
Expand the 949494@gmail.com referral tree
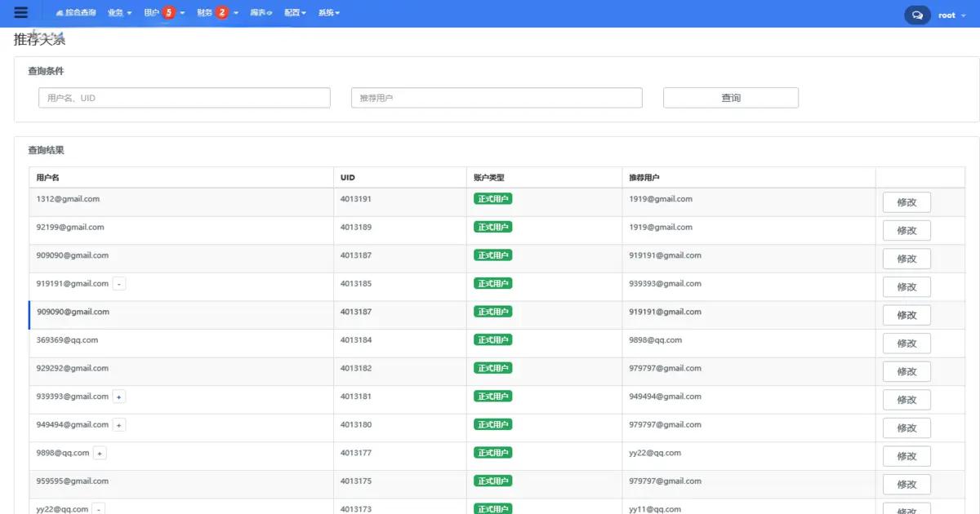point(119,425)
